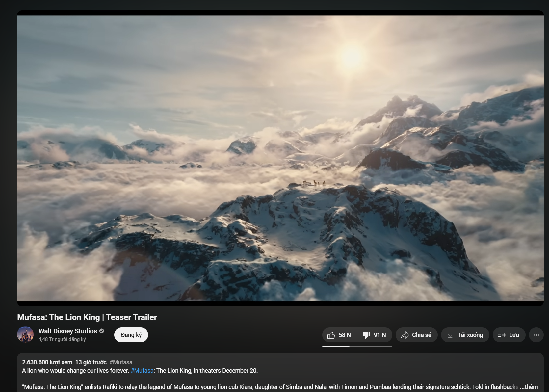Download the video with Tải xuống
The image size is (549, 392).
465,335
